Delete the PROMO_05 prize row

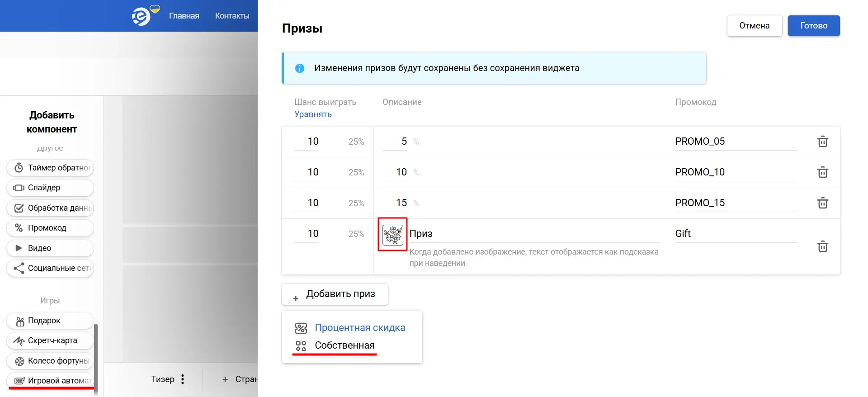[822, 141]
